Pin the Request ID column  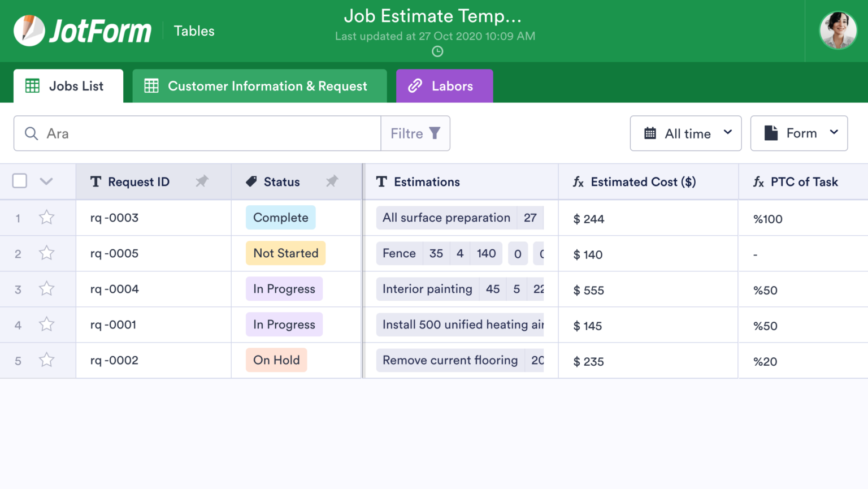[202, 181]
